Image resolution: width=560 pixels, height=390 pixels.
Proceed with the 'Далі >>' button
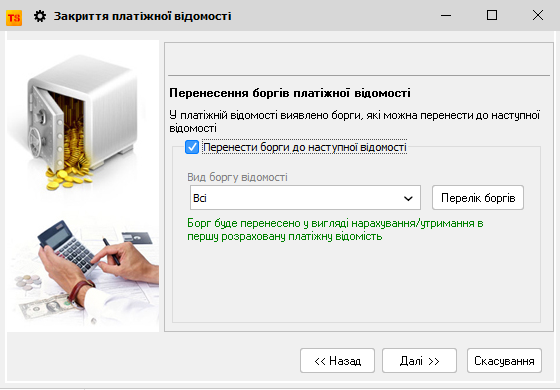click(x=419, y=361)
